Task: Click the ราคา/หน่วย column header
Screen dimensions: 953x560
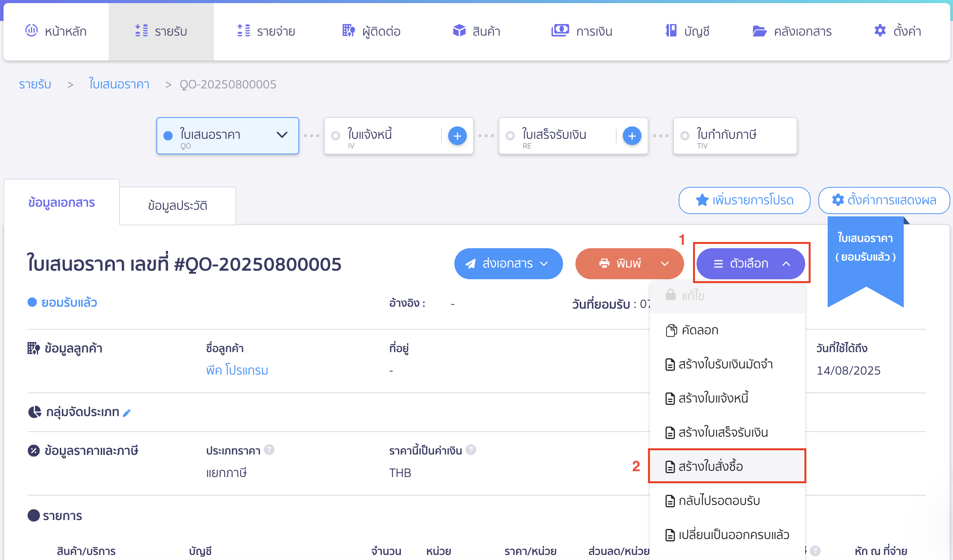Action: [530, 551]
